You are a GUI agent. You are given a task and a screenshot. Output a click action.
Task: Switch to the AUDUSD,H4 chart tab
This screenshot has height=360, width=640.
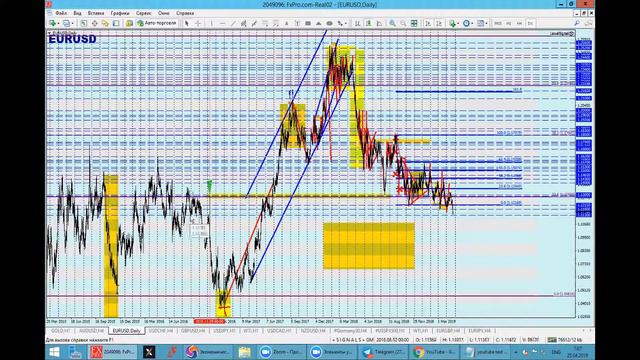[x=91, y=331]
